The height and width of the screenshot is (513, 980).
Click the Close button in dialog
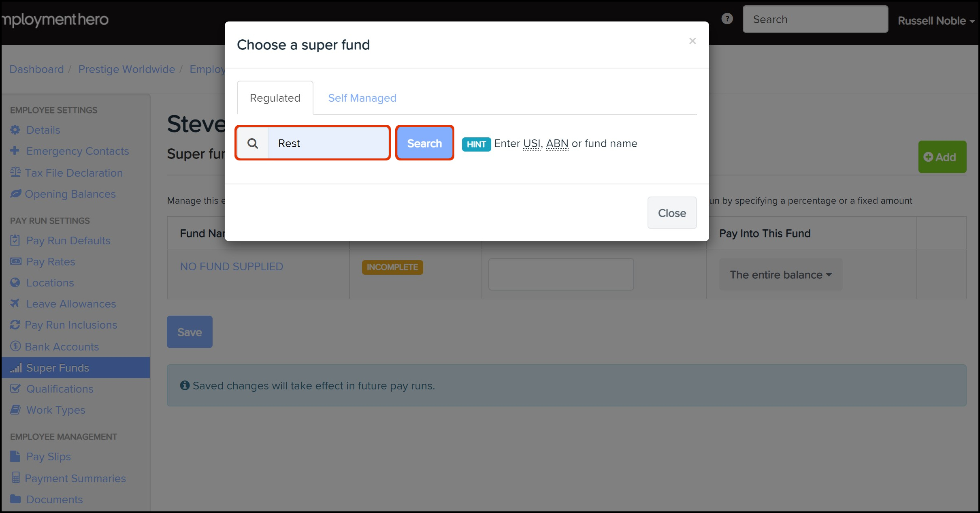[672, 213]
